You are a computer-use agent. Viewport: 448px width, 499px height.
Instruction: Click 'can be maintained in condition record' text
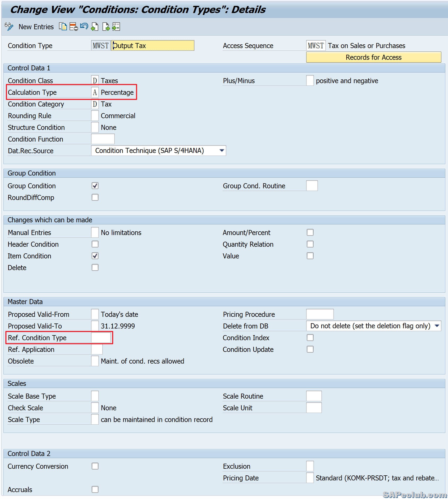[x=157, y=420]
